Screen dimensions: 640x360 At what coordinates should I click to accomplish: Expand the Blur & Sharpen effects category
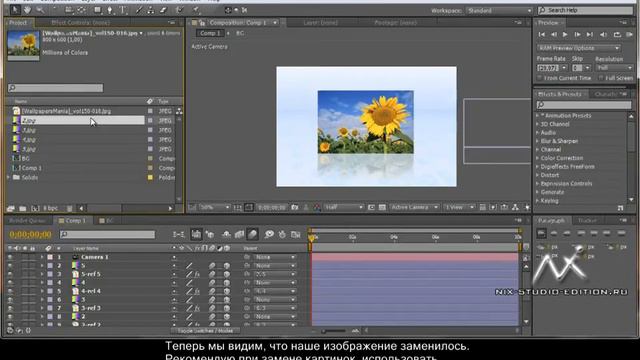tap(538, 141)
